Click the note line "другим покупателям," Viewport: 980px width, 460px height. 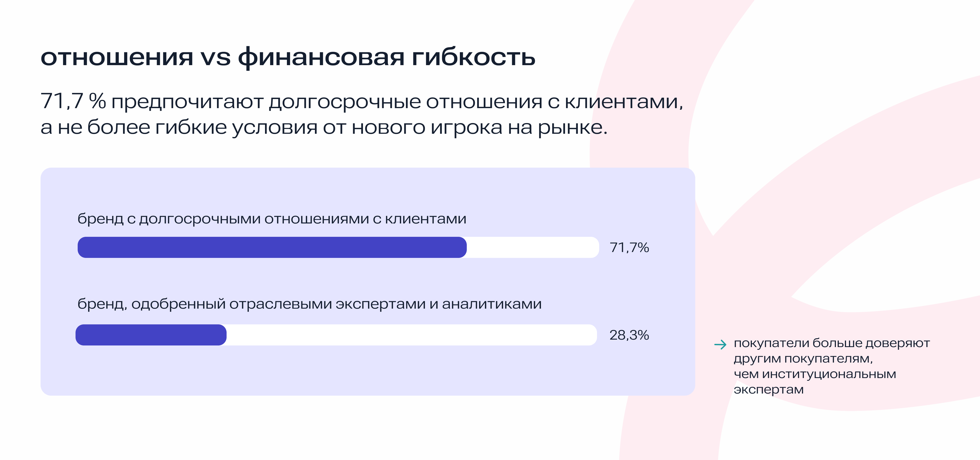tap(803, 359)
